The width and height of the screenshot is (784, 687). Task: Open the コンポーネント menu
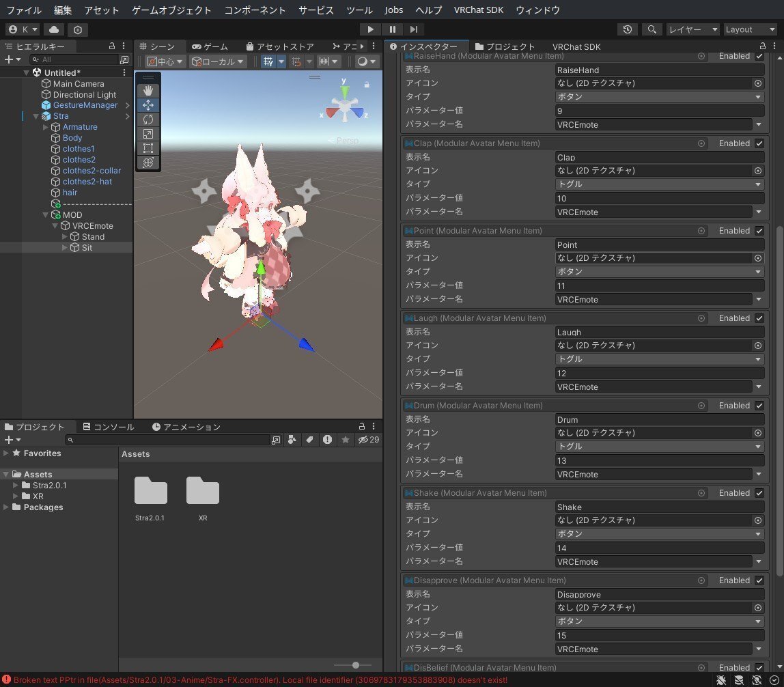(255, 10)
